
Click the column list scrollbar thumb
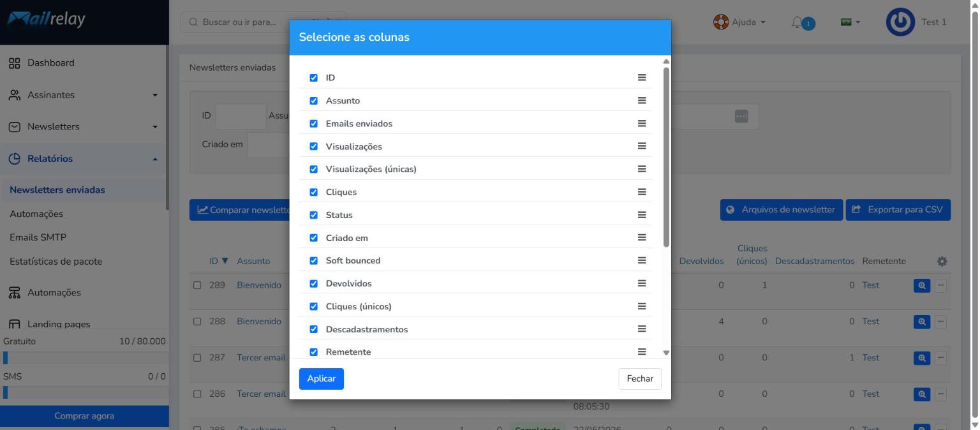tap(666, 156)
